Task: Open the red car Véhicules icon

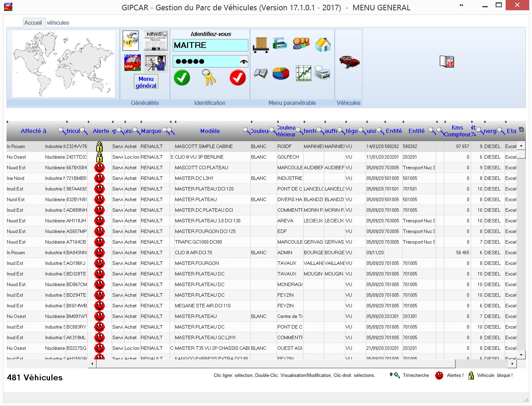Action: click(349, 62)
